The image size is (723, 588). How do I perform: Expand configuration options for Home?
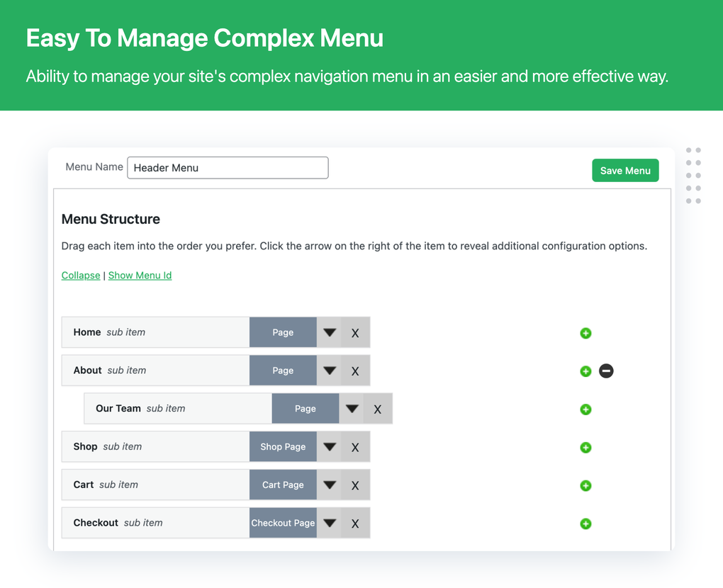329,332
